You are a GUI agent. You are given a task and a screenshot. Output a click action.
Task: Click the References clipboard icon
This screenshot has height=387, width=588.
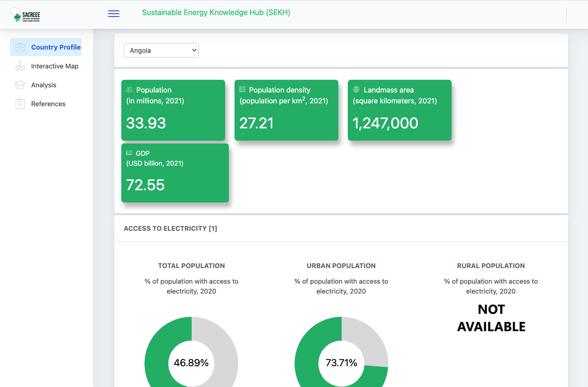pyautogui.click(x=20, y=104)
